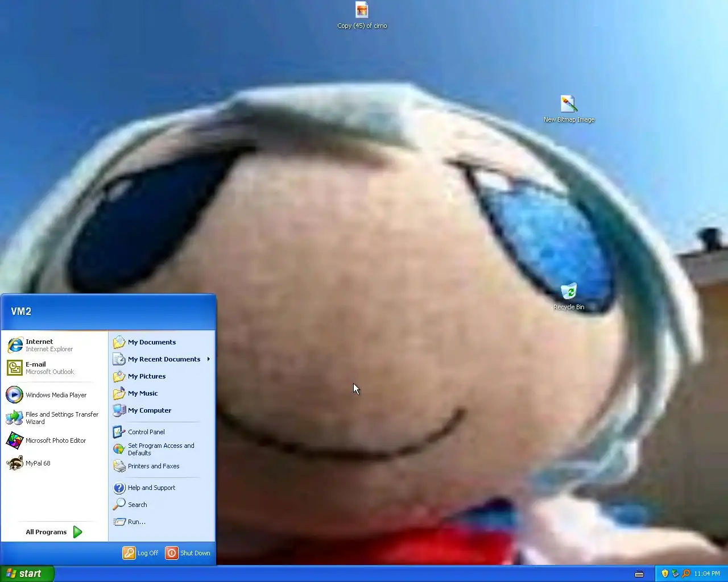Open Internet Explorer from Start menu
Screen dimensions: 728x582
pos(55,345)
